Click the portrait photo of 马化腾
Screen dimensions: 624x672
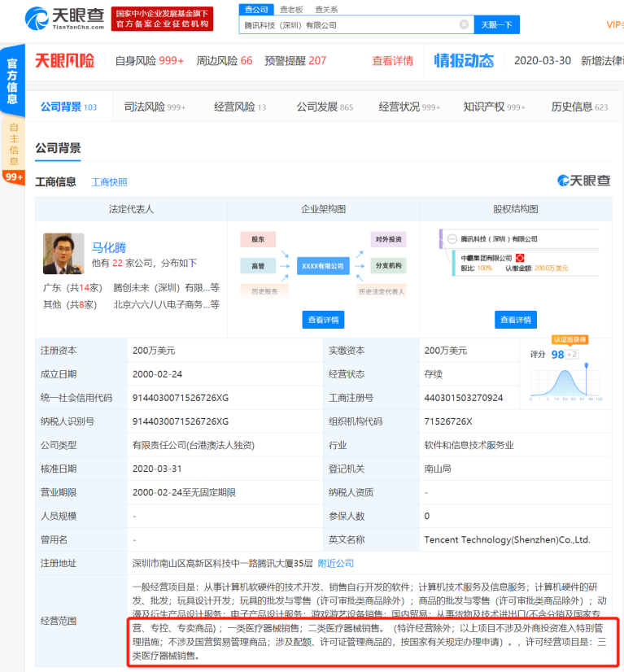pos(63,253)
